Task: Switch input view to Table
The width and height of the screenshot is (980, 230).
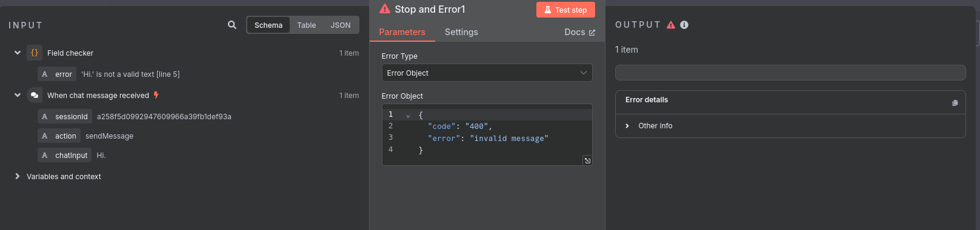Action: (x=307, y=25)
